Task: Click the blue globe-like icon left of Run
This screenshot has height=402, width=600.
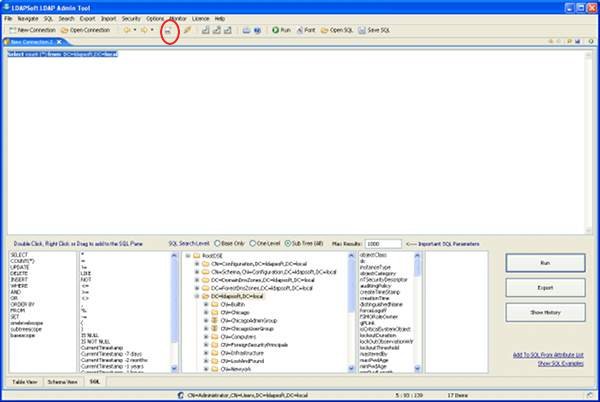Action: coord(258,30)
